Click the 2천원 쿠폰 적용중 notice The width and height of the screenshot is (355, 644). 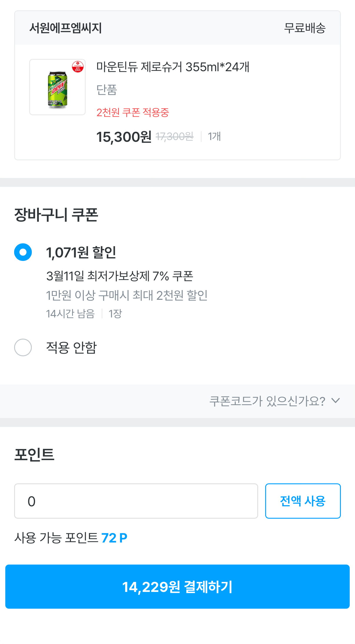pos(133,112)
